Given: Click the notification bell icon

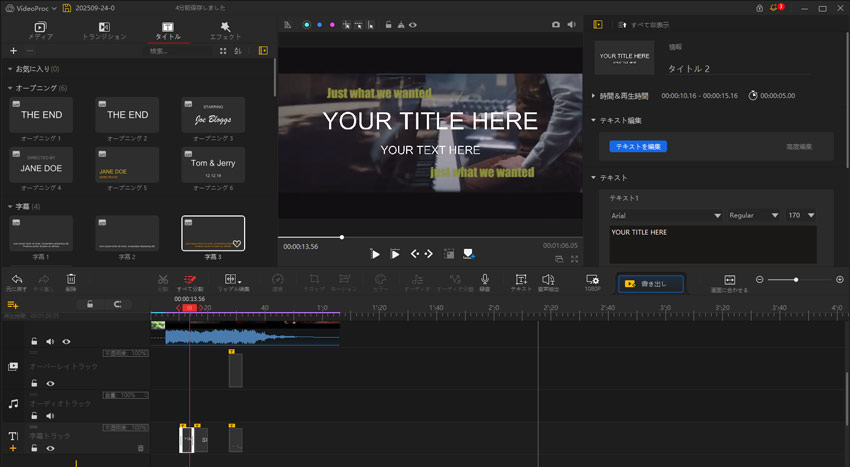Looking at the screenshot, I should coord(773,8).
